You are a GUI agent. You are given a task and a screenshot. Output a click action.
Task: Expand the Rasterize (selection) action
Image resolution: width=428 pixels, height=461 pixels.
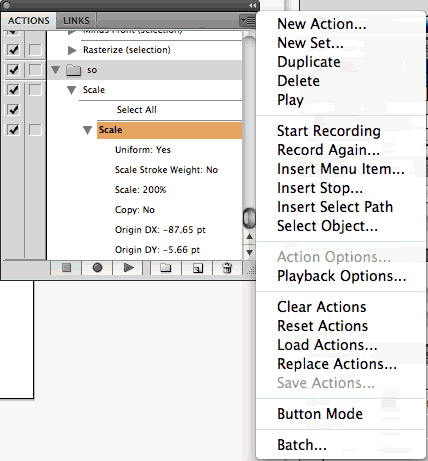tap(72, 50)
